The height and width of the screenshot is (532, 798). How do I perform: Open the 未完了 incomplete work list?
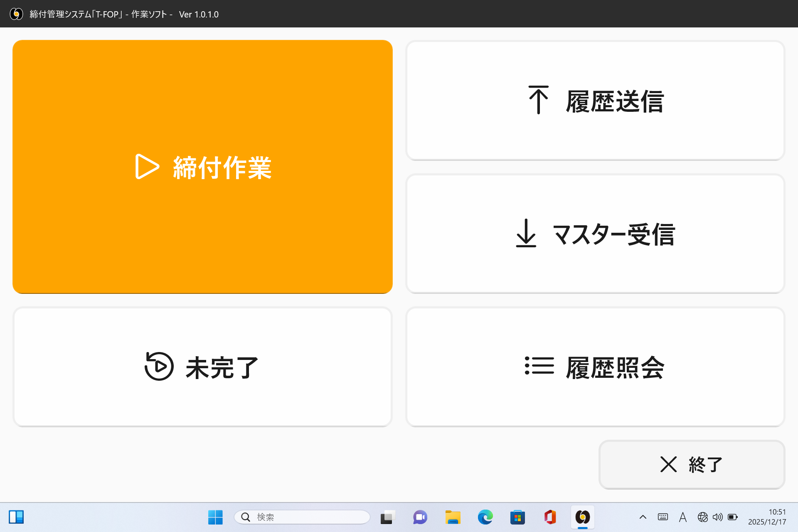202,367
